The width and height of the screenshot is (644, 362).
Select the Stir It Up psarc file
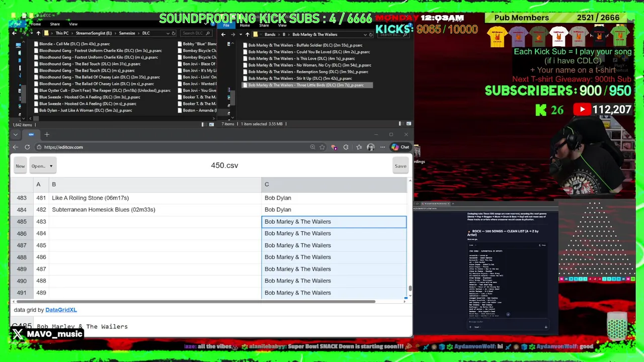(297, 78)
